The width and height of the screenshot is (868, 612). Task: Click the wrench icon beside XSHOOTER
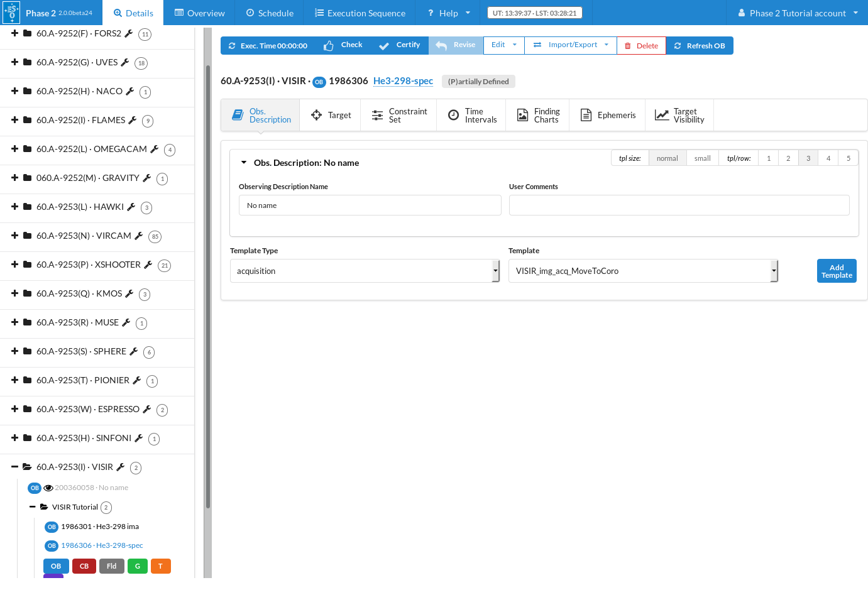coord(148,265)
